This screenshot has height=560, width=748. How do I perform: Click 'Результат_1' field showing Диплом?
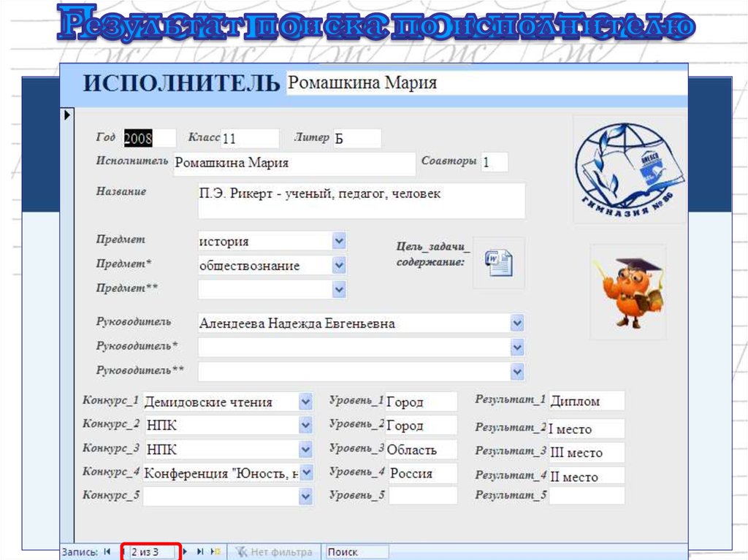587,401
